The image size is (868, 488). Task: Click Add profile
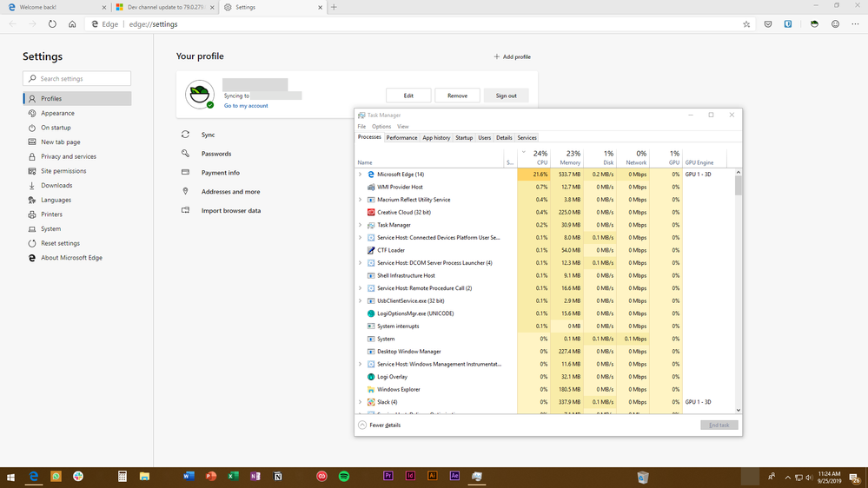[x=512, y=56]
